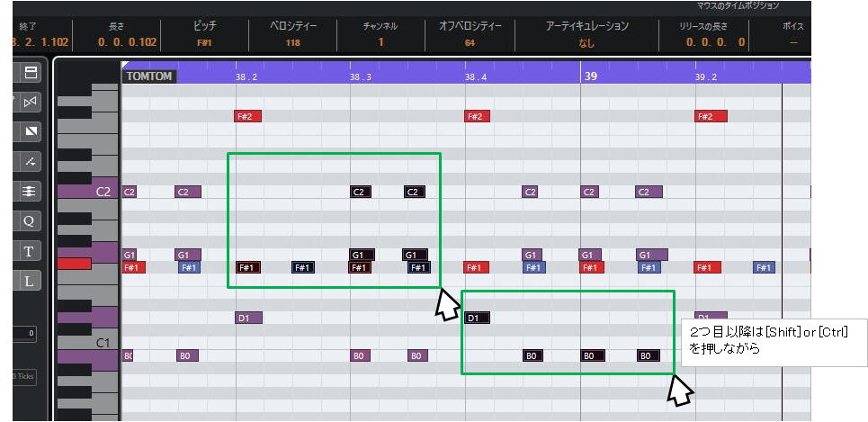
Task: Click ruler position 39.2
Action: [705, 77]
